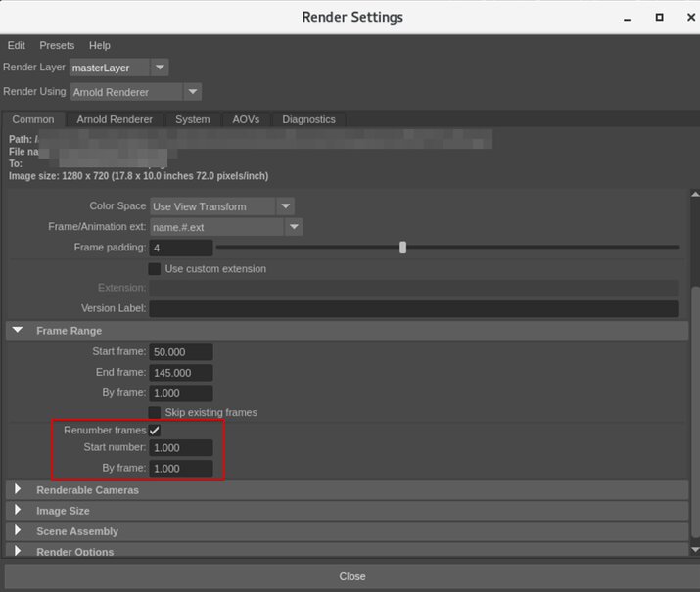
Task: Open the Presets menu
Action: pyautogui.click(x=57, y=45)
